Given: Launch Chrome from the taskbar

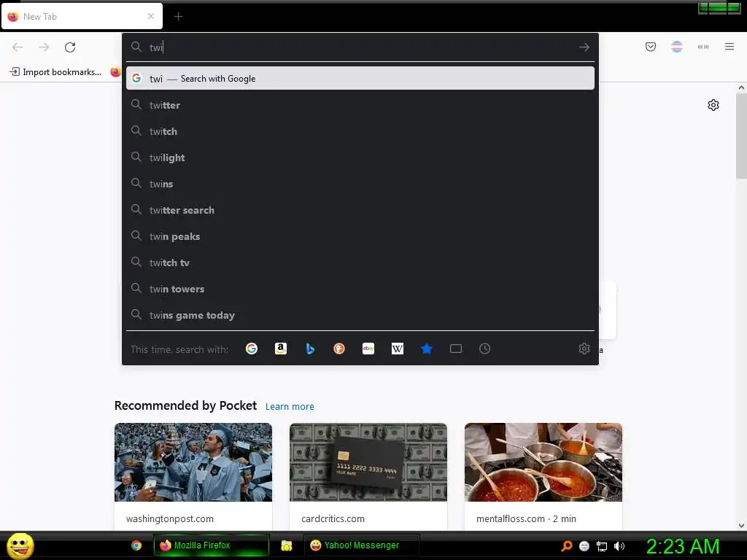Looking at the screenshot, I should click(x=136, y=545).
